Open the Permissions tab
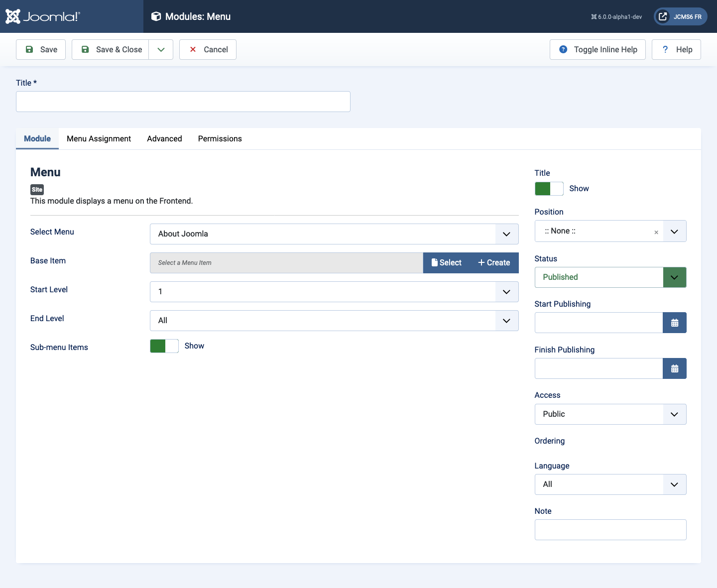The height and width of the screenshot is (588, 717). click(220, 138)
